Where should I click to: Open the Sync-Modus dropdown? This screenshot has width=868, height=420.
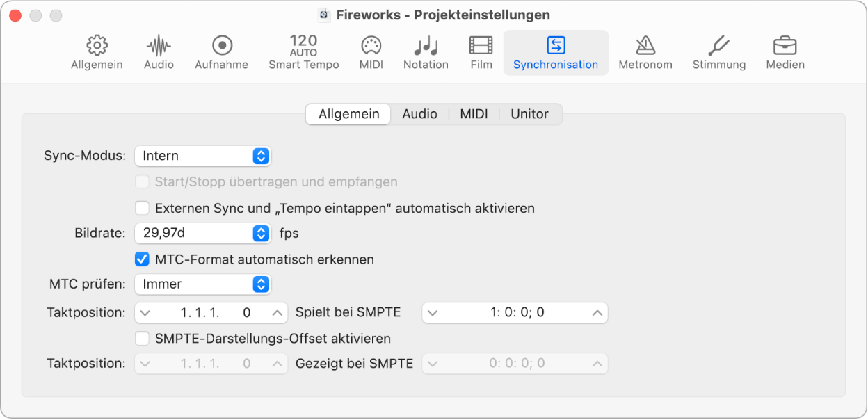(x=202, y=156)
